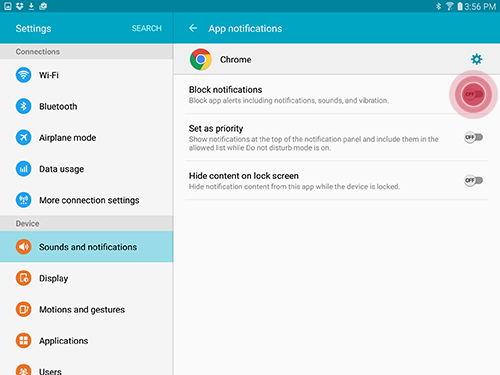Open Chrome's notification settings gear

(x=476, y=59)
